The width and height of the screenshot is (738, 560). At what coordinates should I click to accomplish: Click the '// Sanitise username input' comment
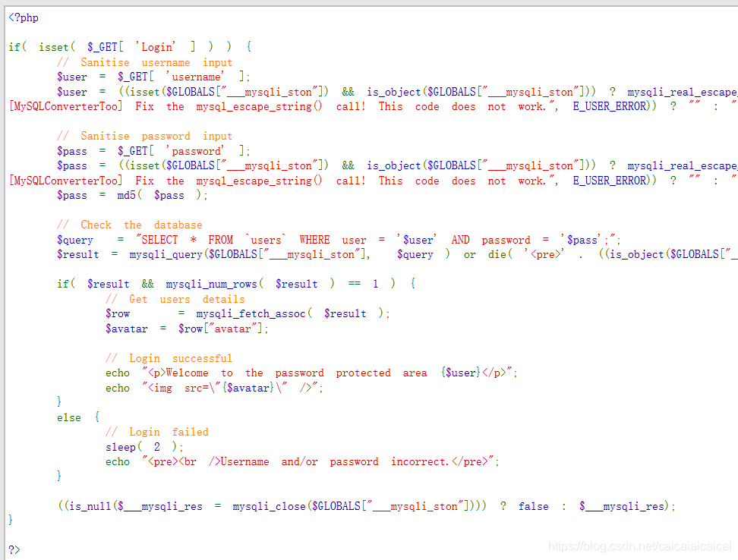144,62
